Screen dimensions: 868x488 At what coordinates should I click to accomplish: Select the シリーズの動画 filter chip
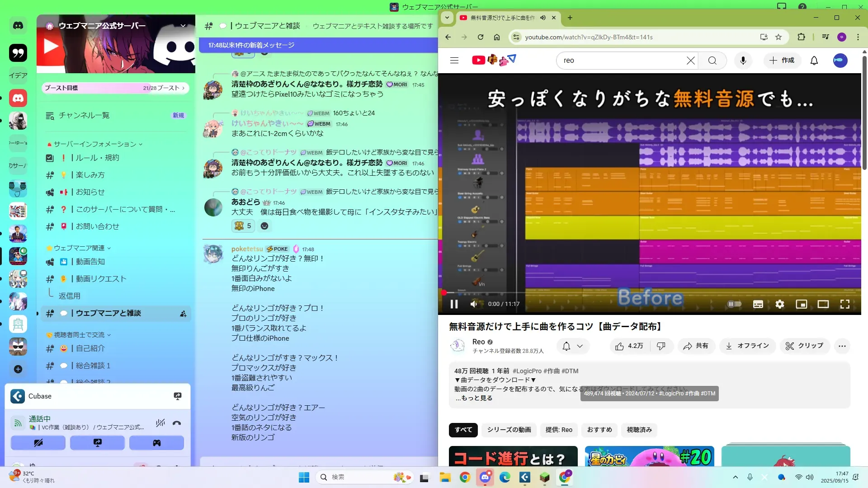click(x=509, y=430)
